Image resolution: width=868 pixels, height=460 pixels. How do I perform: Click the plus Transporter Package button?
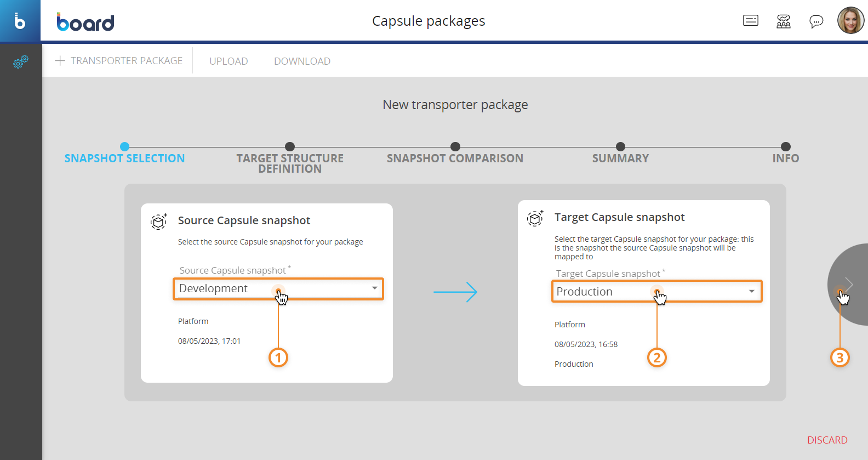coord(119,61)
